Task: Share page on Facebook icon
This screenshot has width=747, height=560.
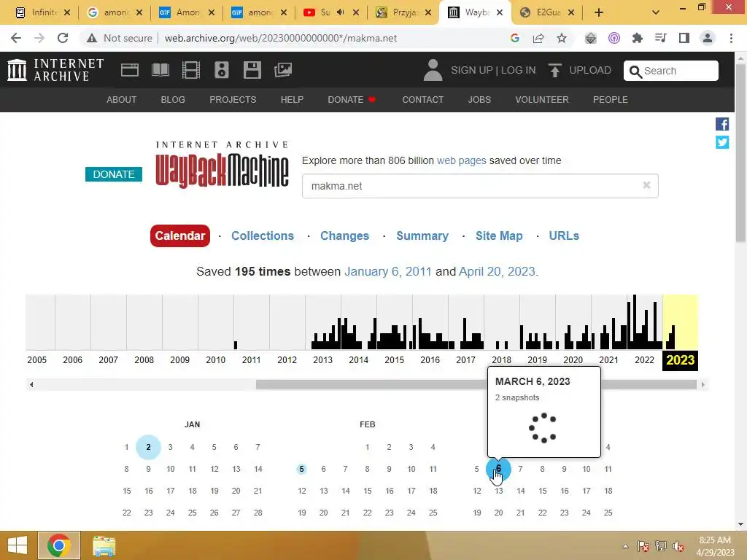Action: [x=722, y=124]
